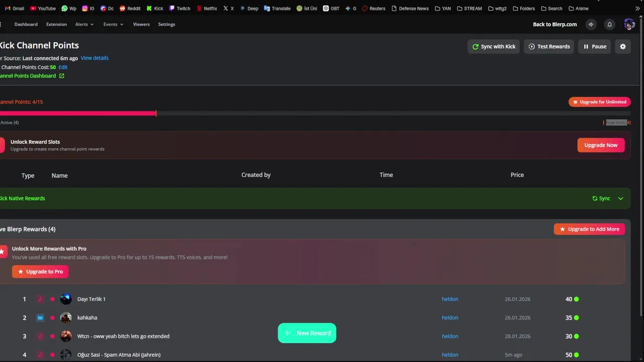Image resolution: width=644 pixels, height=362 pixels.
Task: Open the WhatsApp Wp bookmark
Action: 69,8
